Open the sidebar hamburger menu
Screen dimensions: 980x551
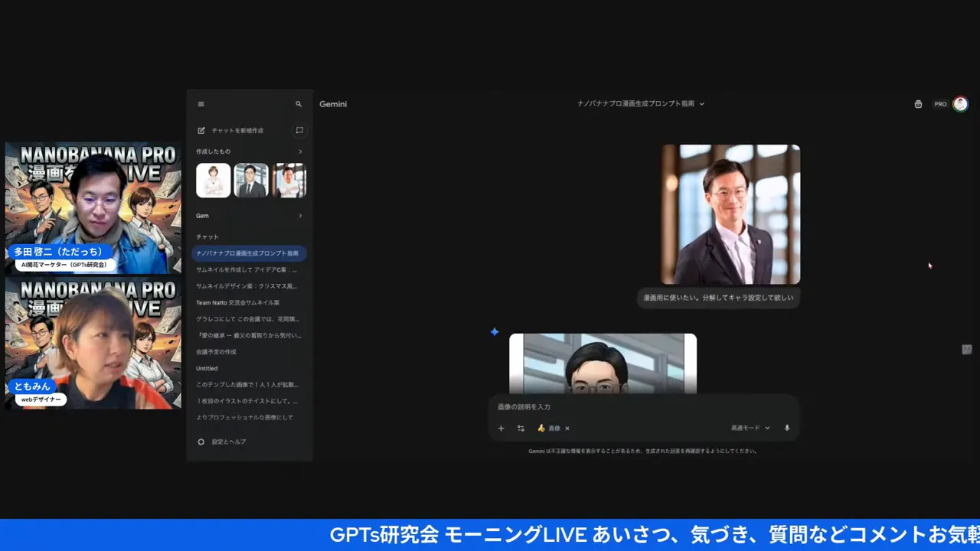pos(201,103)
